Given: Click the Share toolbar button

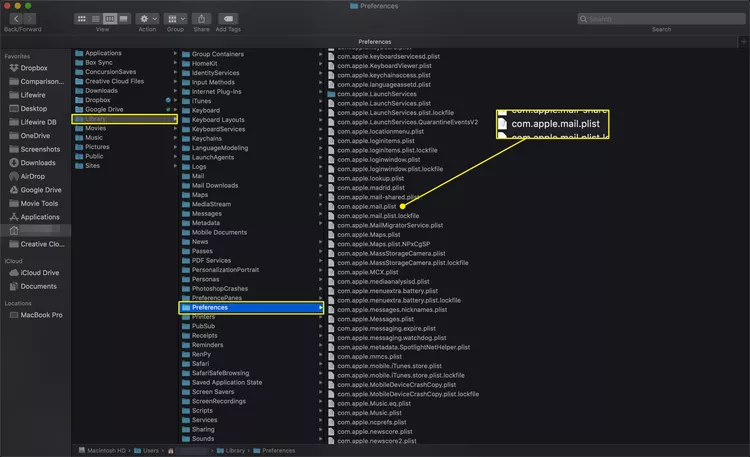Looking at the screenshot, I should (x=201, y=19).
